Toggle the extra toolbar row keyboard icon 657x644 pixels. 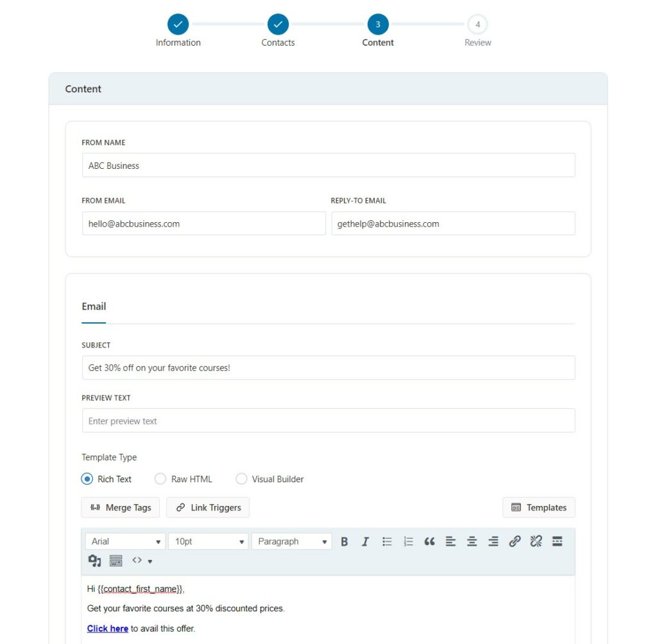pos(115,561)
